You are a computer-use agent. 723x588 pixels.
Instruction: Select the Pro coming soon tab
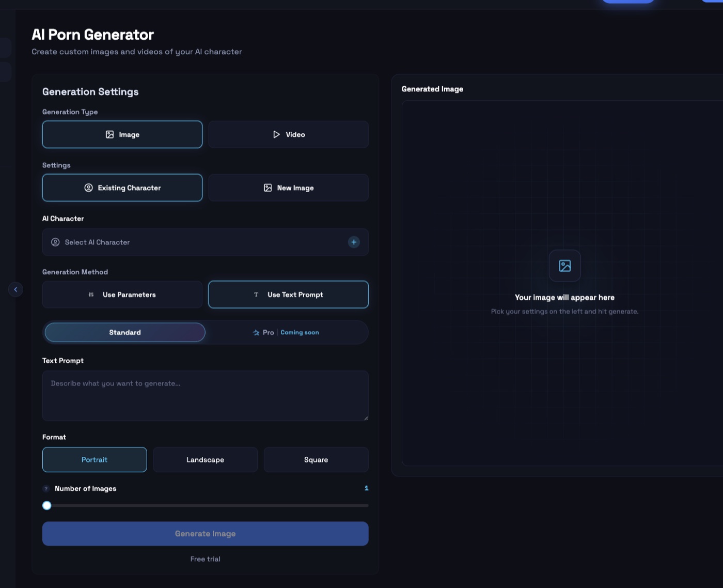pos(286,332)
